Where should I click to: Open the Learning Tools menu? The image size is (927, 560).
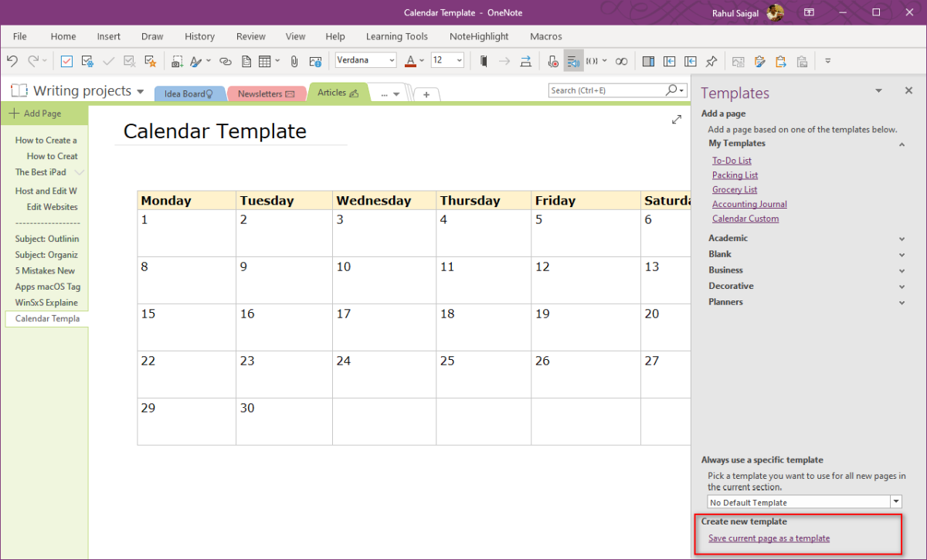click(396, 36)
